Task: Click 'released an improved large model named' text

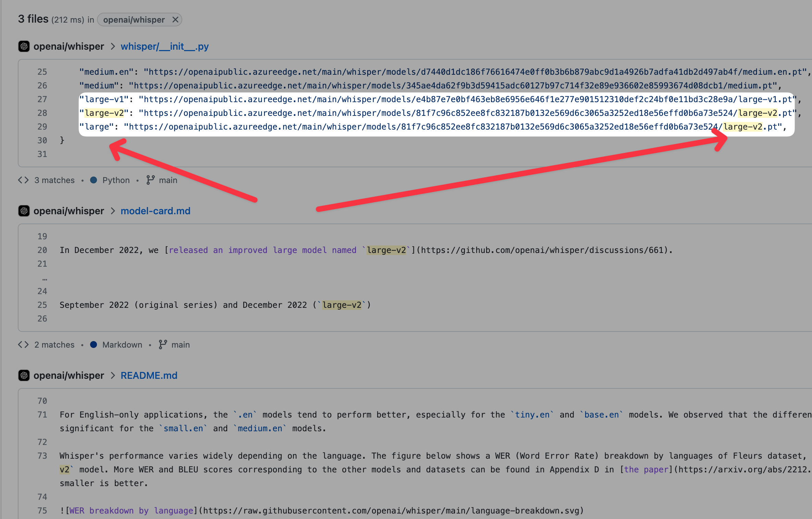Action: coord(263,250)
